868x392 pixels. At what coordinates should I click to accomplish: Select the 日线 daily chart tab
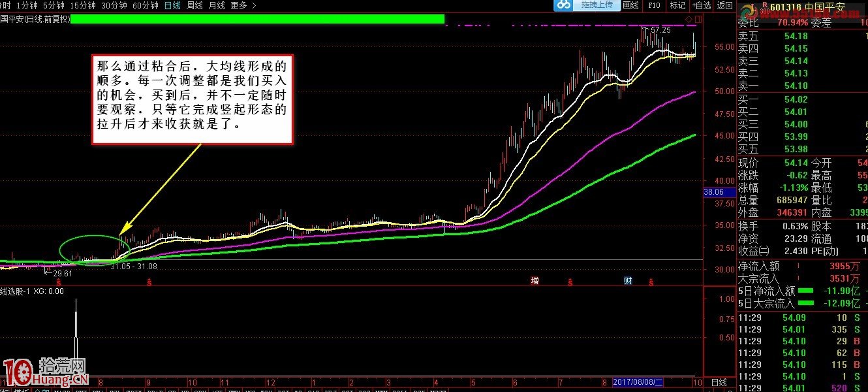(x=172, y=5)
